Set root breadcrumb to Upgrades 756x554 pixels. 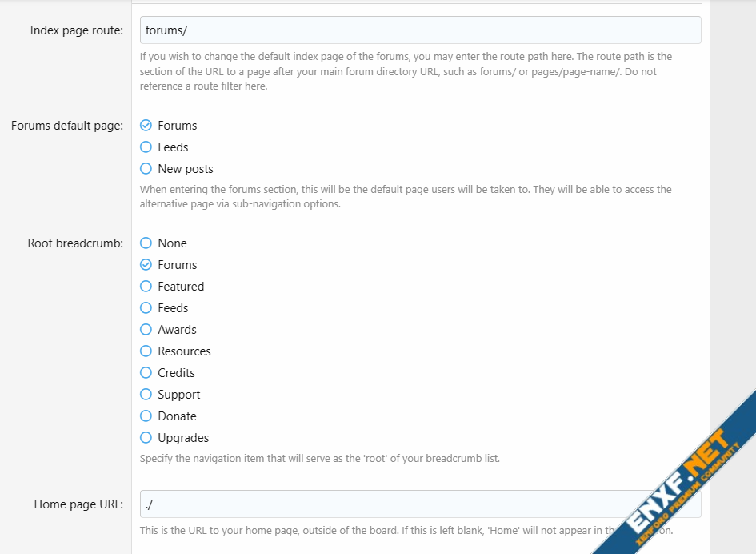click(146, 438)
